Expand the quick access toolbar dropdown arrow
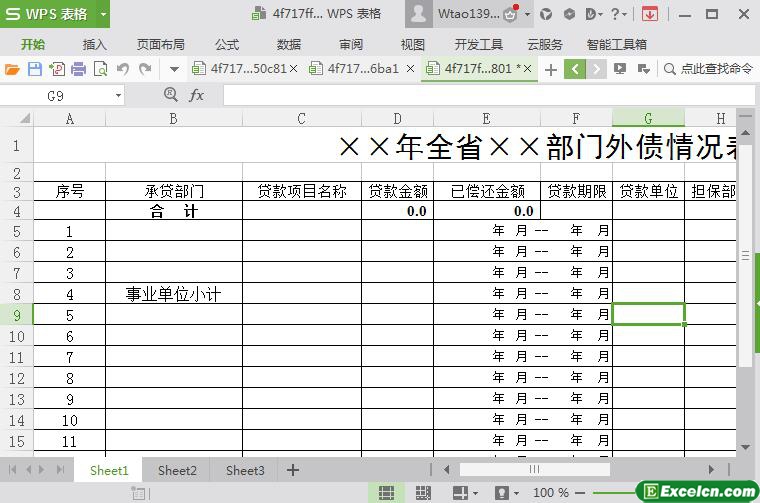The image size is (760, 503). point(174,69)
